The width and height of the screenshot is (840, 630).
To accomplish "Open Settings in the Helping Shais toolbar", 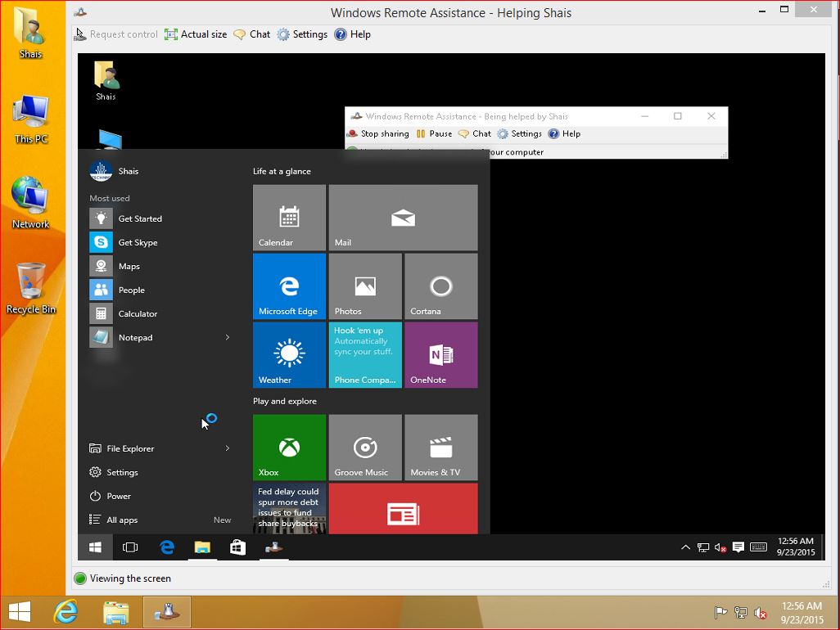I will [302, 34].
